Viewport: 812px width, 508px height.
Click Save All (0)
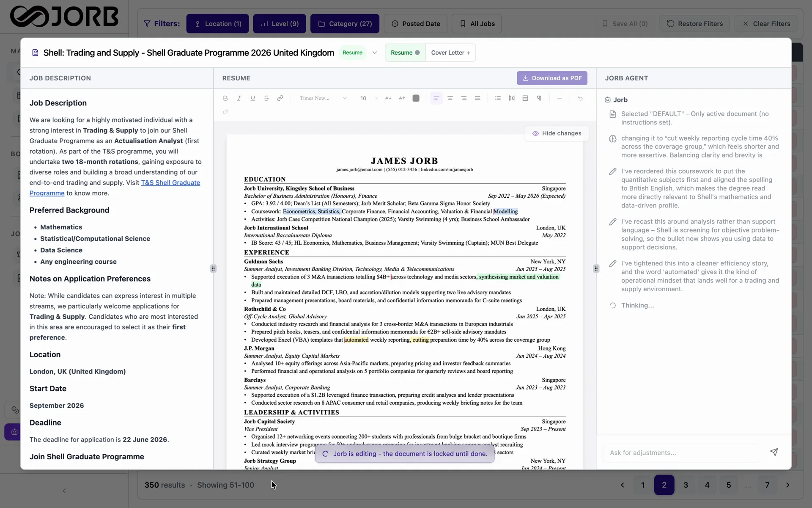(x=625, y=24)
